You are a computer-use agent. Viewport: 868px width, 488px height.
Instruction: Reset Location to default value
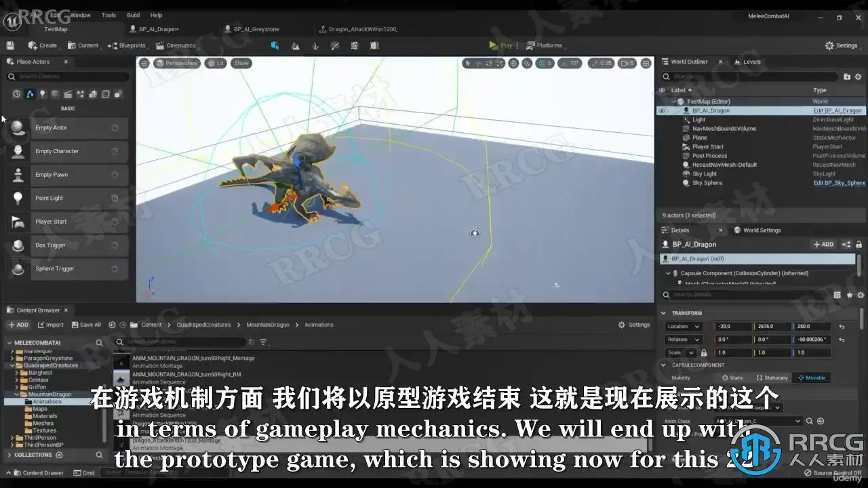(x=842, y=326)
